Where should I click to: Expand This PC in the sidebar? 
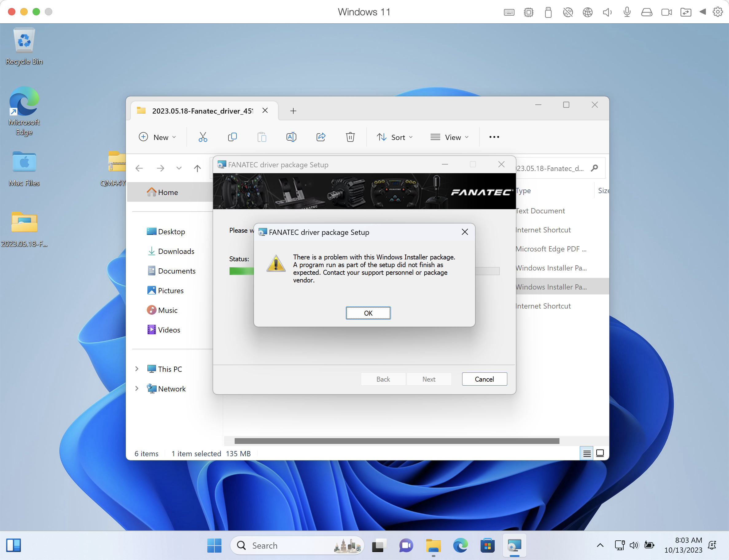tap(137, 369)
